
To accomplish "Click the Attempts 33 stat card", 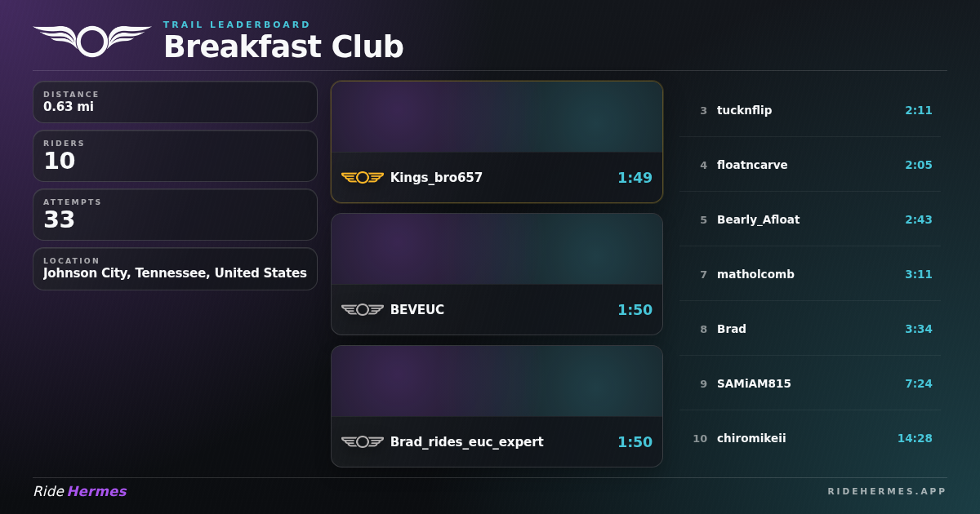I will 175,215.
